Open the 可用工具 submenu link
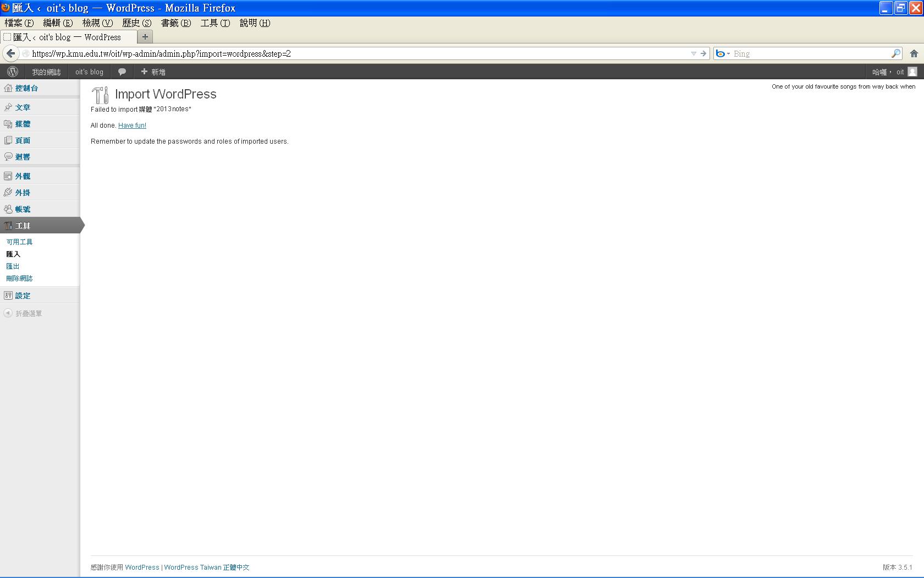This screenshot has height=578, width=924. tap(19, 242)
